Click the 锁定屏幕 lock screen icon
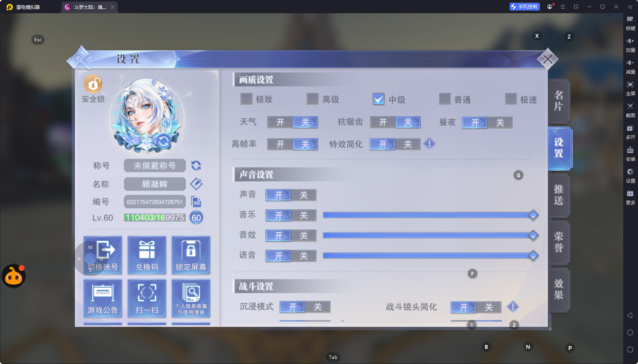 coord(191,255)
